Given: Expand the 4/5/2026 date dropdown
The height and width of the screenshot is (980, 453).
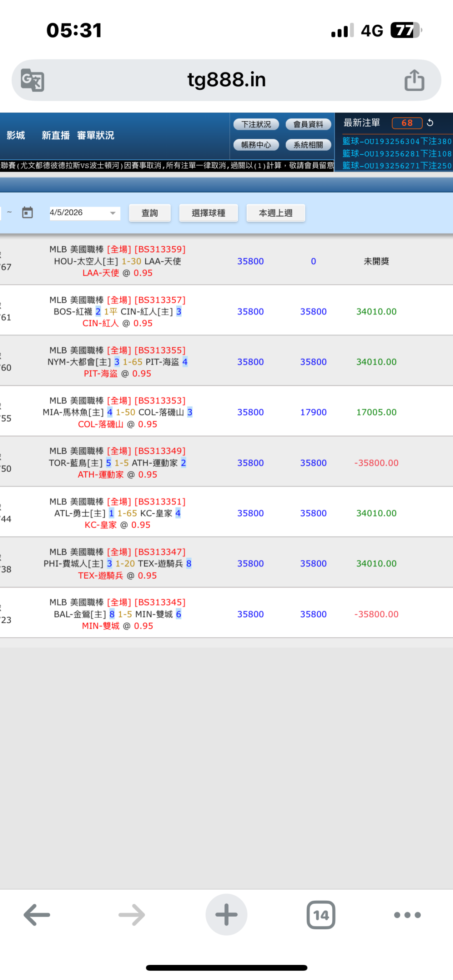Looking at the screenshot, I should point(85,213).
